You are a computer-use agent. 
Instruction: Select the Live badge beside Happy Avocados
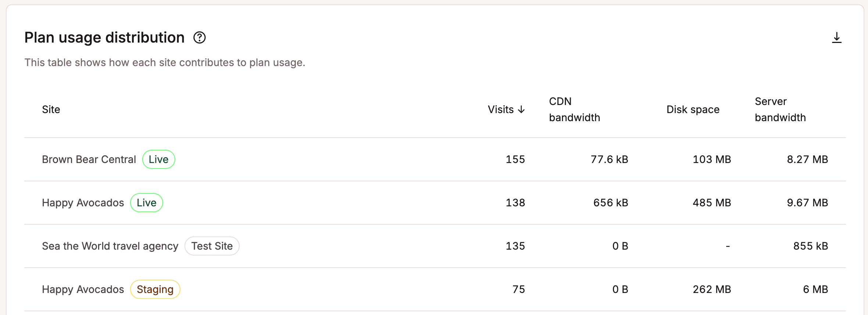coord(146,202)
